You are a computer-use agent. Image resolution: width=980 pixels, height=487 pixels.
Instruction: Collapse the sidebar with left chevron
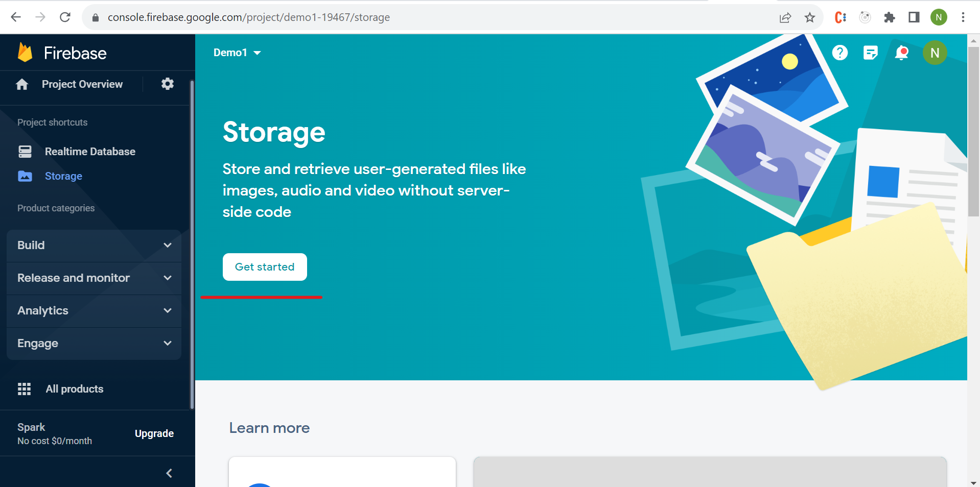click(169, 473)
